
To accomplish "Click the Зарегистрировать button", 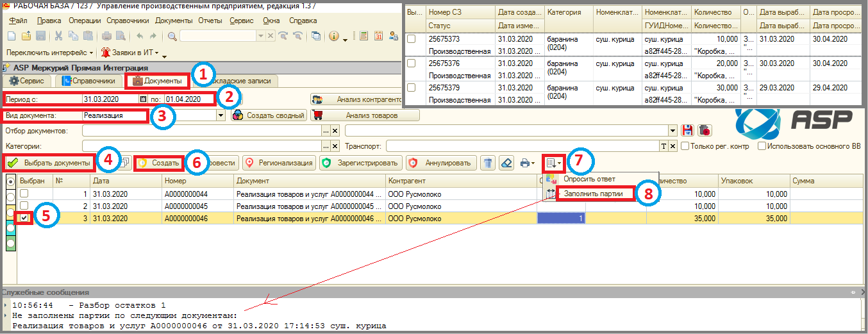I will click(x=360, y=163).
